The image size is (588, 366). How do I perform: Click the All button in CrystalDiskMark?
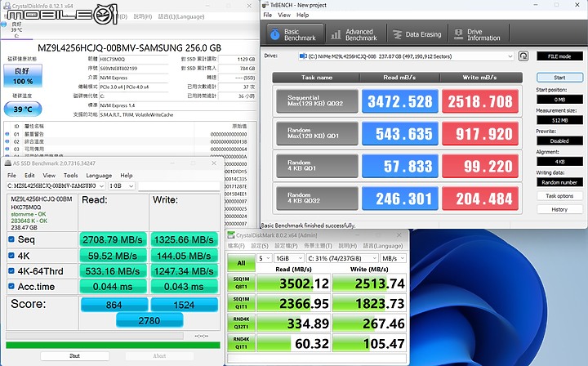(241, 263)
